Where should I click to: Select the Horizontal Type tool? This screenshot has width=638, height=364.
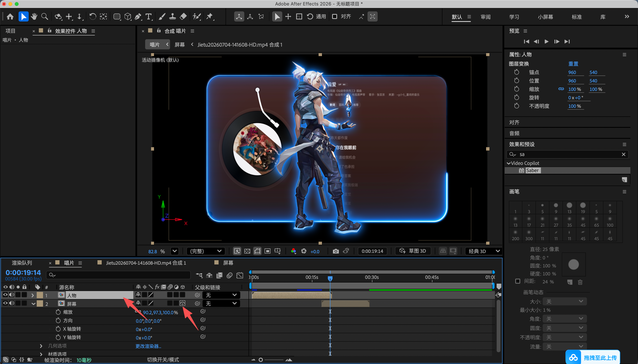(x=149, y=17)
